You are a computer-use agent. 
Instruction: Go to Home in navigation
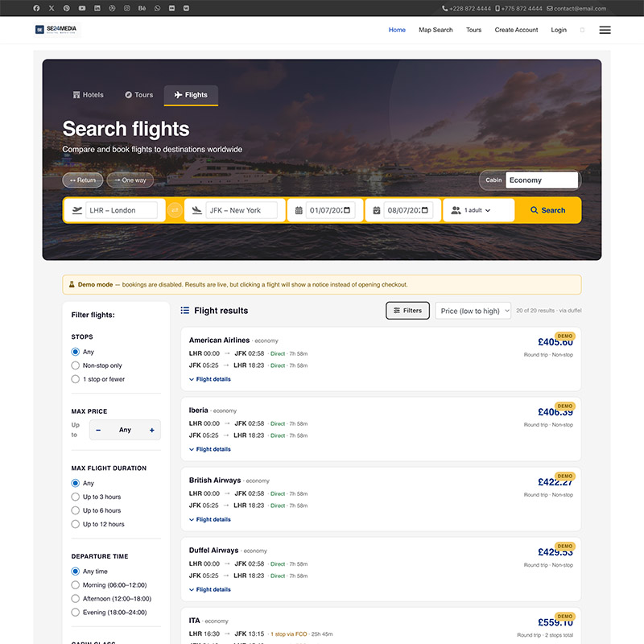pyautogui.click(x=397, y=30)
